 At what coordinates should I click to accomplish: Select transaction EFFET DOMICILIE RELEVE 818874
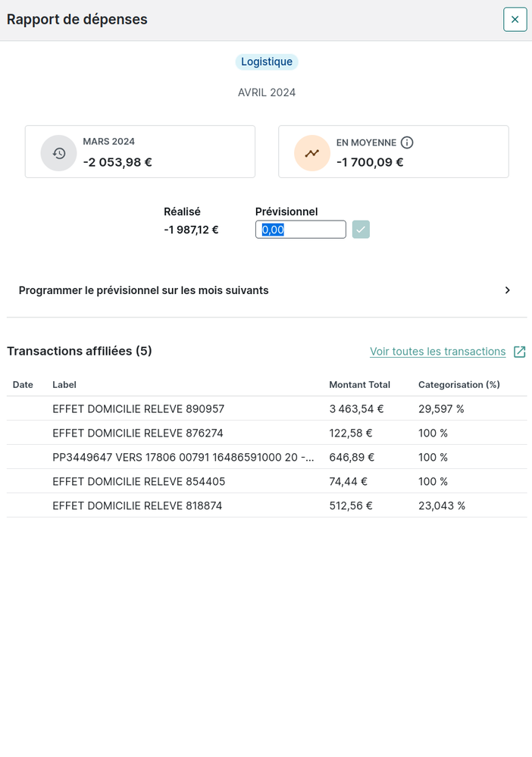point(139,506)
